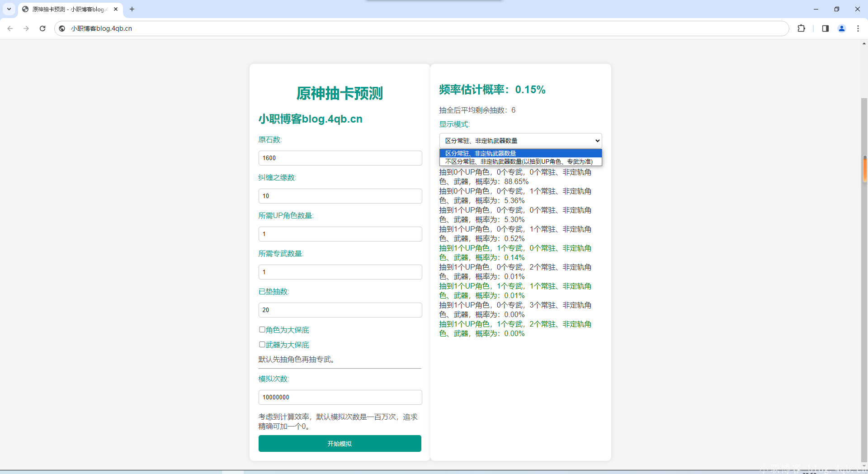This screenshot has width=868, height=474.
Task: Open the Chrome three-dot menu
Action: click(858, 28)
